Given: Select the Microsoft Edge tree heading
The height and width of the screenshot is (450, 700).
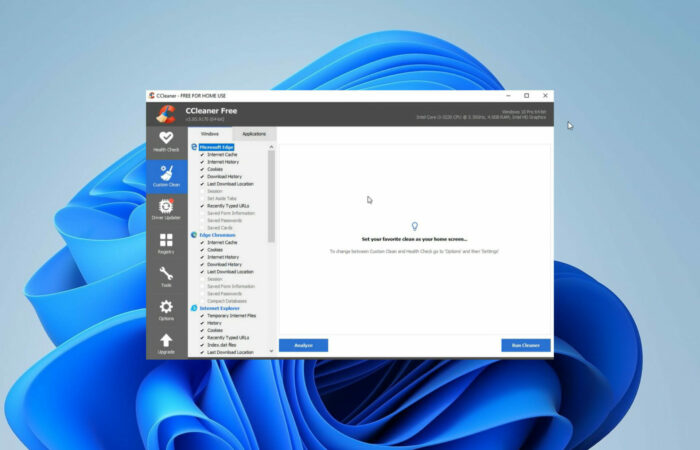Looking at the screenshot, I should 216,147.
